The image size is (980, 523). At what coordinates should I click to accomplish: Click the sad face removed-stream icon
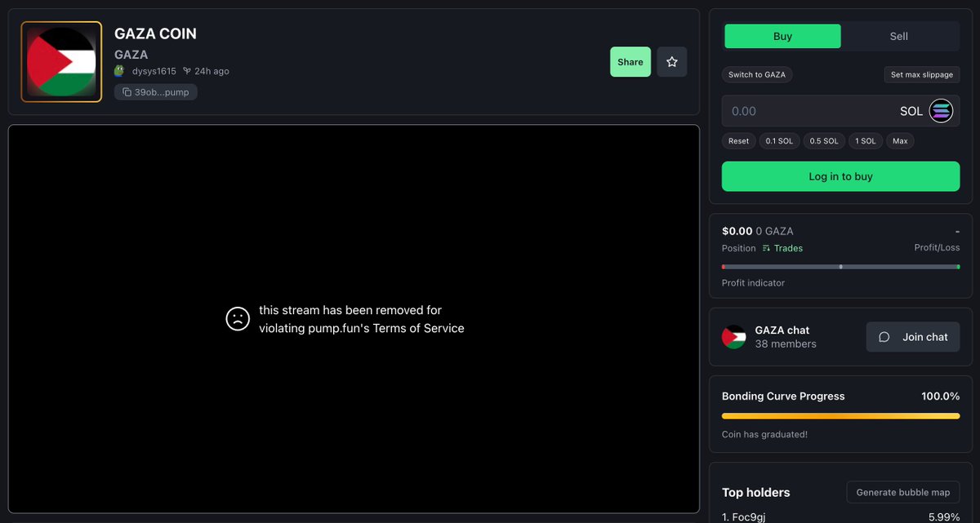238,319
